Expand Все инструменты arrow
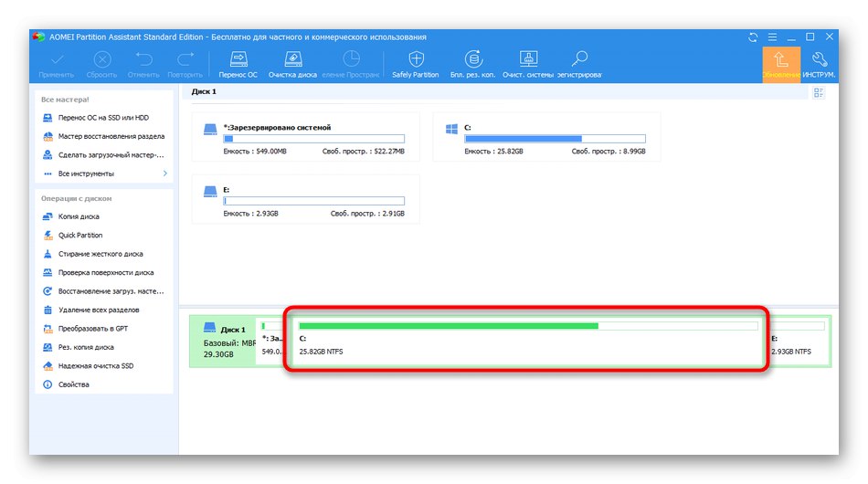The height and width of the screenshot is (484, 868). point(165,174)
